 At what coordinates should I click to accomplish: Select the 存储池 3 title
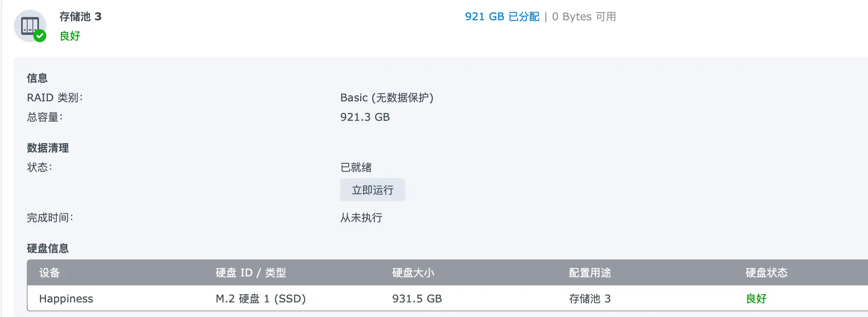[x=80, y=17]
